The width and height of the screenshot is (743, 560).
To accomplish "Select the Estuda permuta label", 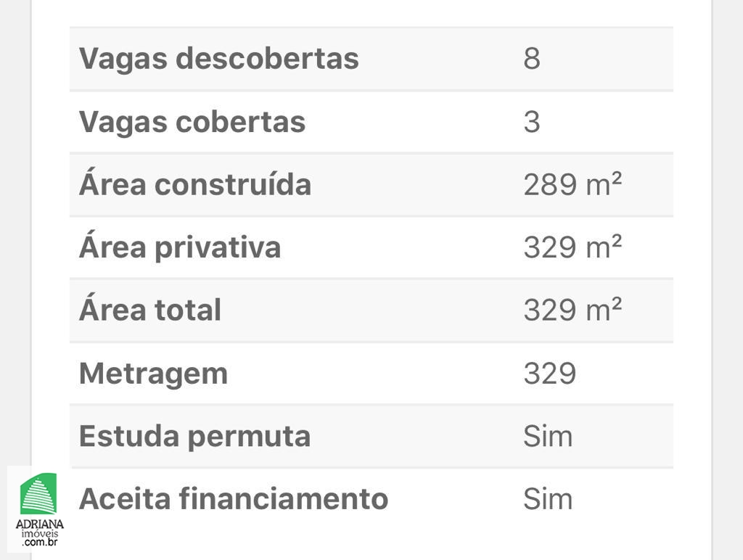I will coord(194,437).
